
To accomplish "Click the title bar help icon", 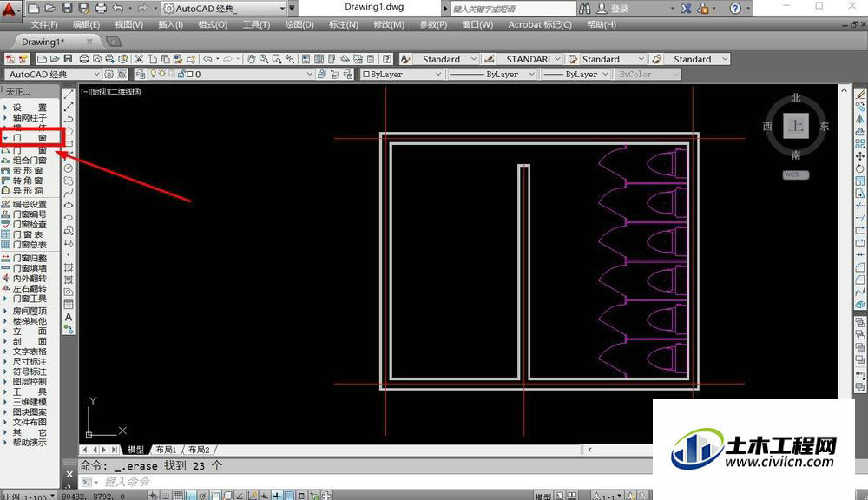I will 735,9.
